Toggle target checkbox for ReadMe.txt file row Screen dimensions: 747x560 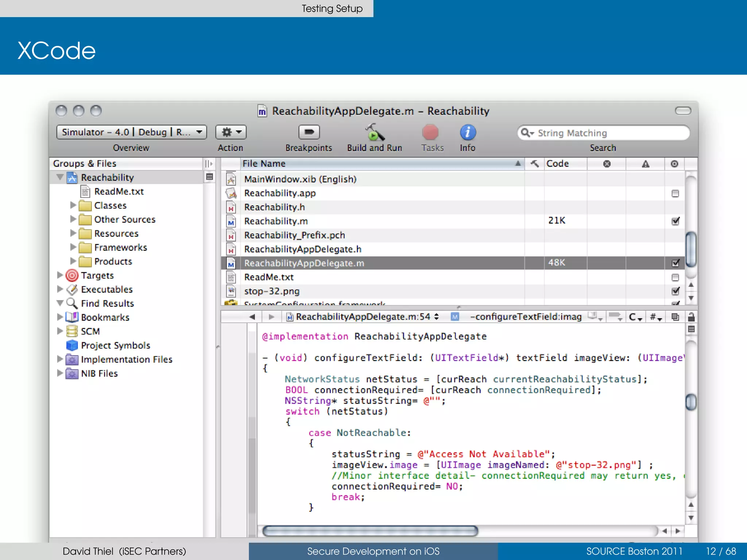(675, 277)
